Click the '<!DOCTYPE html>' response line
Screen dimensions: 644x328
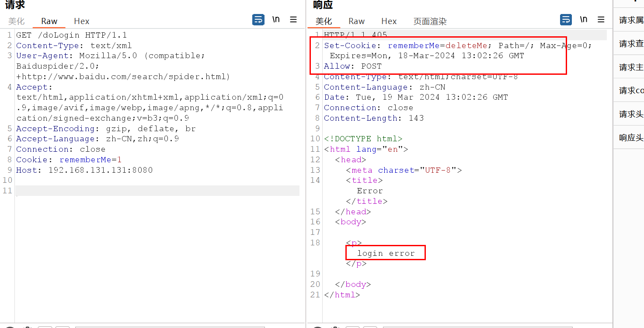click(x=363, y=139)
